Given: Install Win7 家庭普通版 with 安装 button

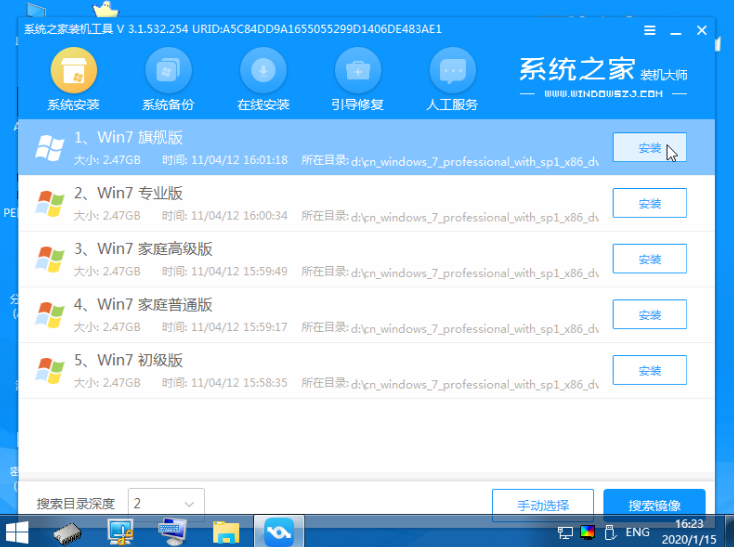Looking at the screenshot, I should point(649,314).
